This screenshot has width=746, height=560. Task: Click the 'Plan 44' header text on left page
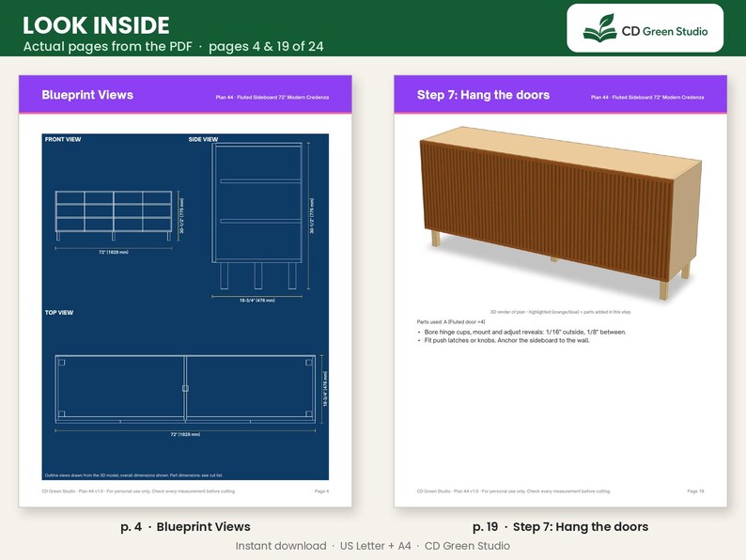coord(272,97)
